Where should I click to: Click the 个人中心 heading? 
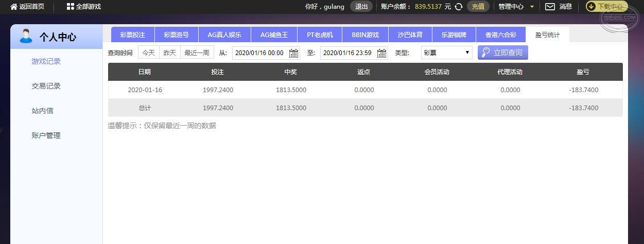point(58,37)
